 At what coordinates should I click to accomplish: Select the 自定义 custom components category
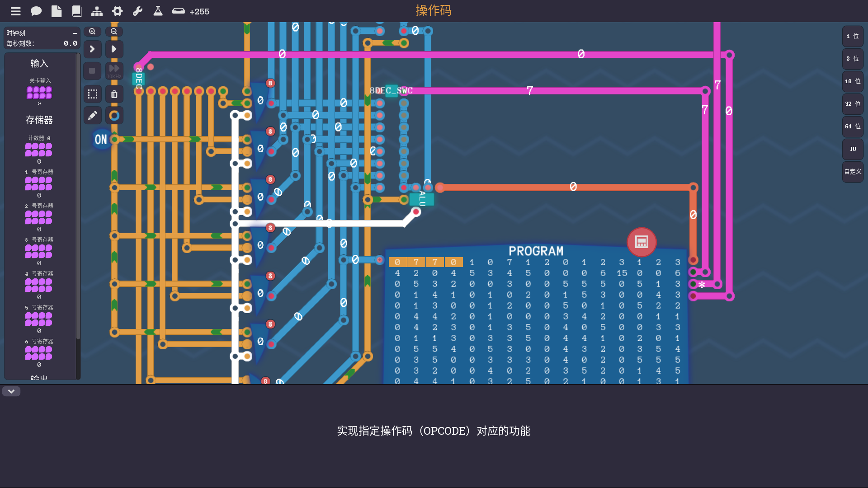pyautogui.click(x=853, y=172)
